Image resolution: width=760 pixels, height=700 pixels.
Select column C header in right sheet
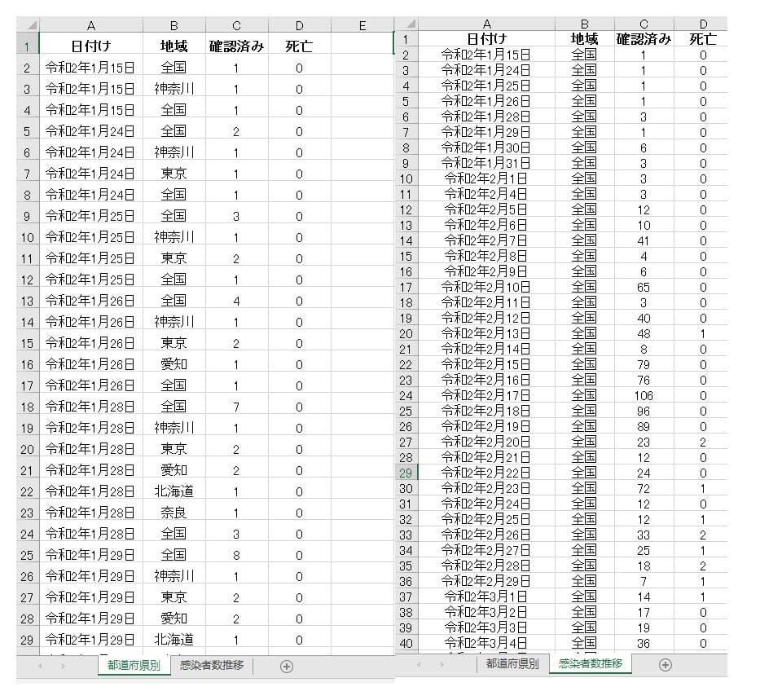click(x=644, y=24)
